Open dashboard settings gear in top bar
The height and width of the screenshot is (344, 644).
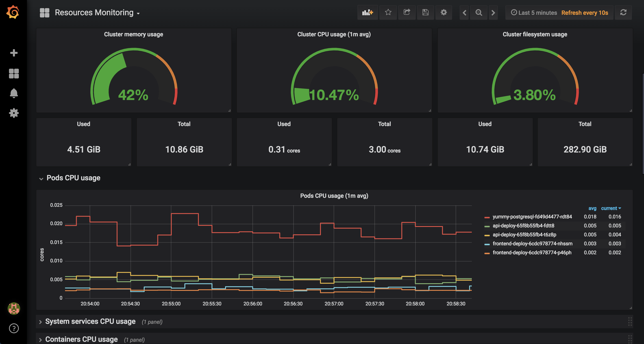pyautogui.click(x=444, y=13)
